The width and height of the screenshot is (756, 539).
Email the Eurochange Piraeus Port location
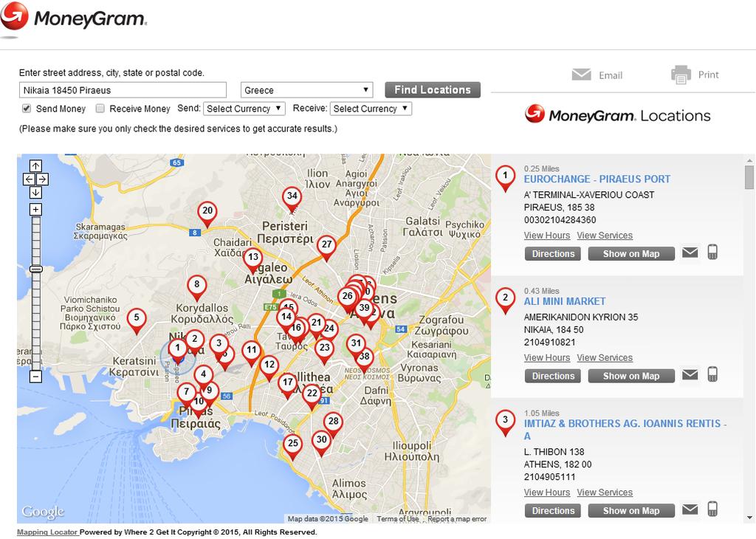[x=690, y=252]
